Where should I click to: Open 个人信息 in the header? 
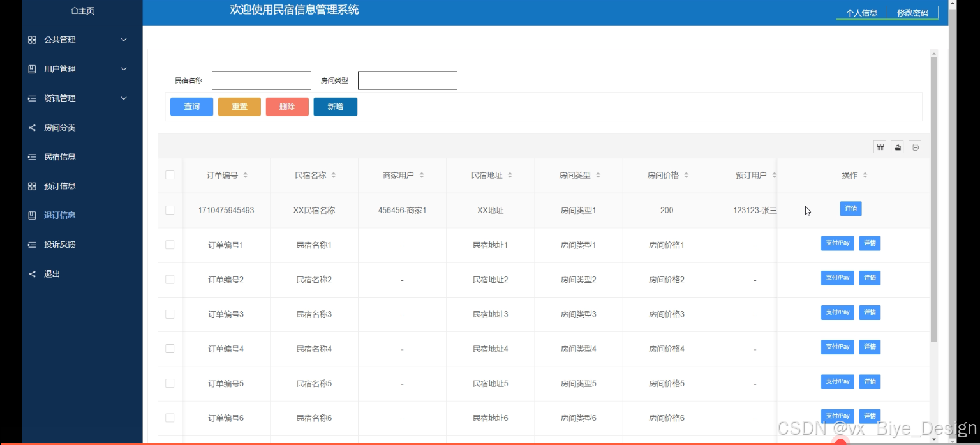[x=861, y=13]
